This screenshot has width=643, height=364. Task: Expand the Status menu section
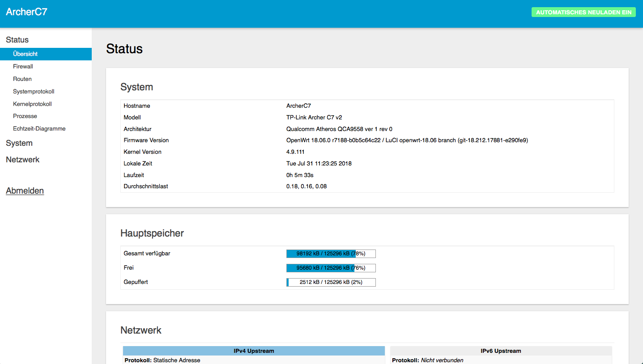17,40
